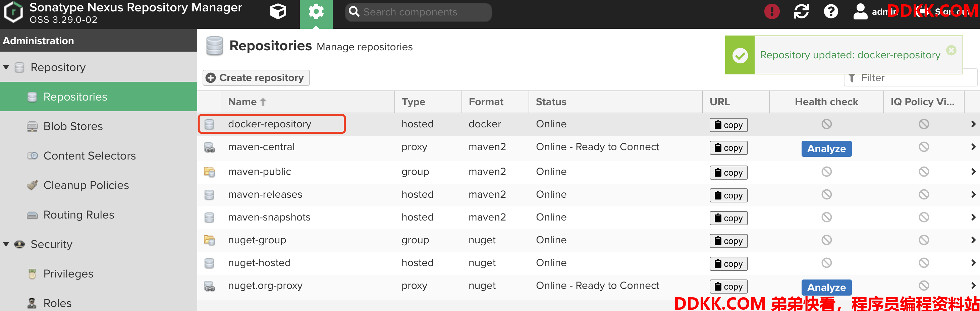Click the Repository updated checkmark icon
This screenshot has height=311, width=980.
click(x=740, y=56)
